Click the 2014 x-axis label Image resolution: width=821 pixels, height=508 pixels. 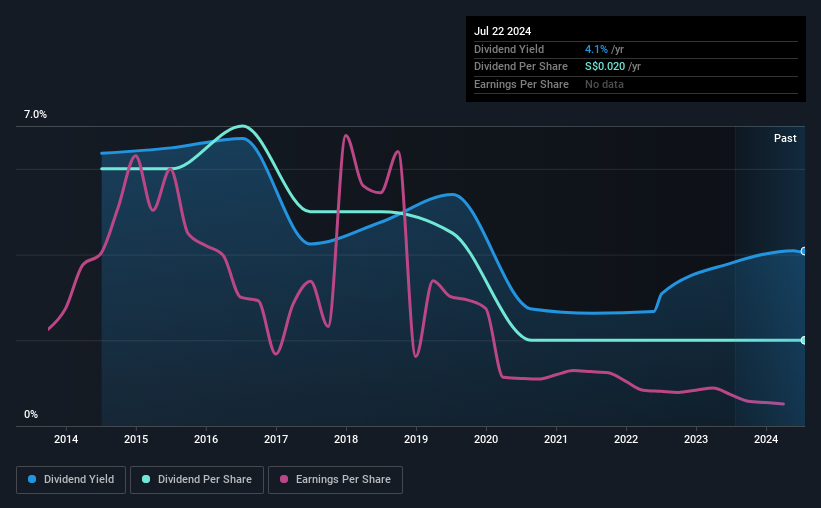(66, 439)
